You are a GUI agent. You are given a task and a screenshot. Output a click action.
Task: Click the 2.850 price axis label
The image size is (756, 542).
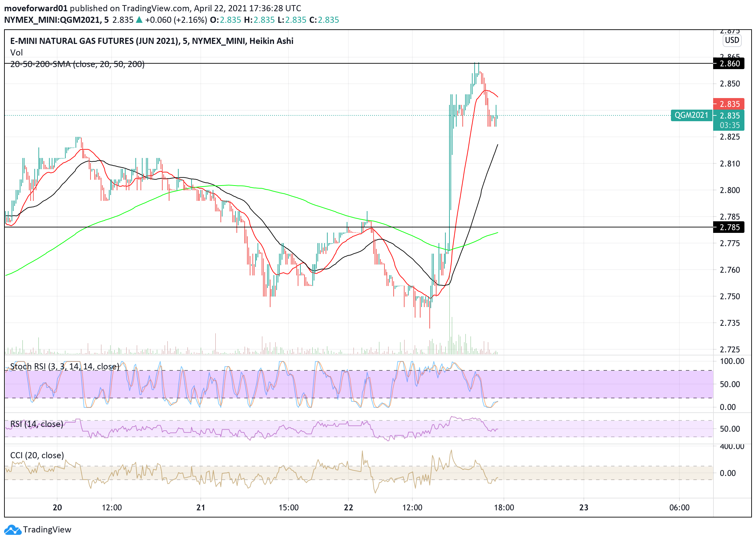pyautogui.click(x=729, y=84)
